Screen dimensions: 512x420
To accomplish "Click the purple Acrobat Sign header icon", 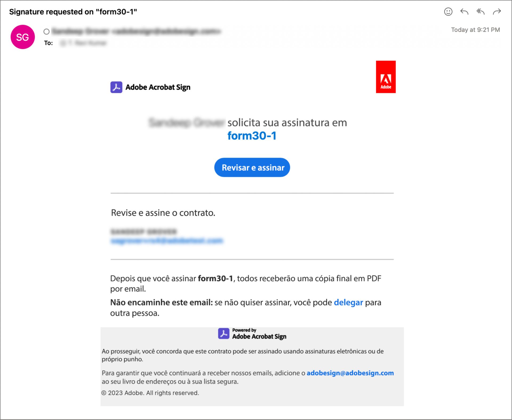I will pyautogui.click(x=116, y=87).
